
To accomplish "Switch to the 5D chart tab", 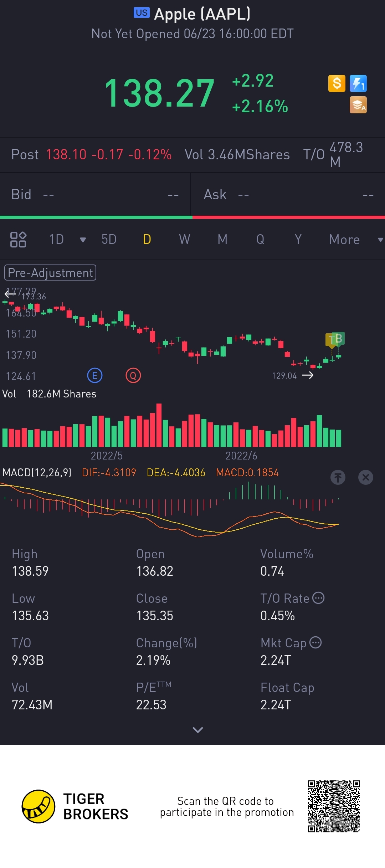I will (109, 240).
